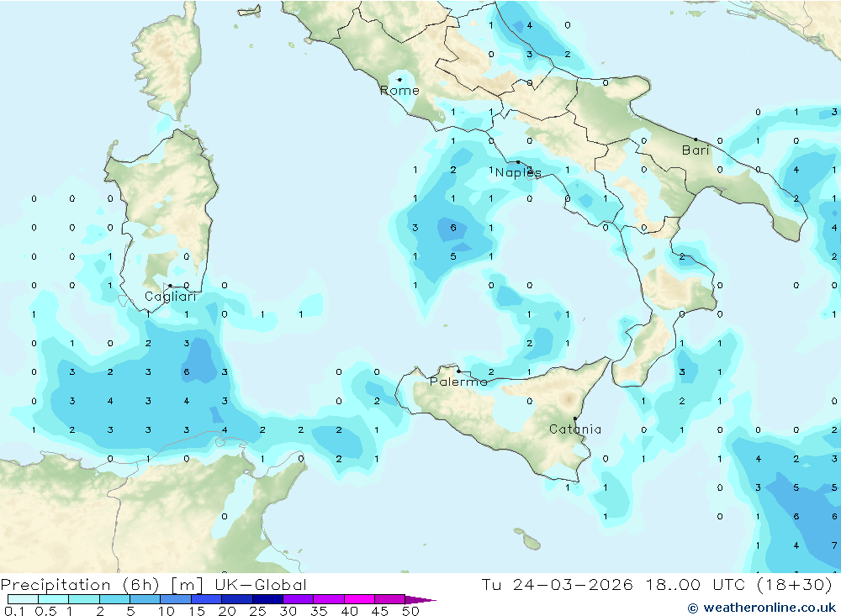Click the Bari city label
The image size is (841, 616).
pos(696,150)
